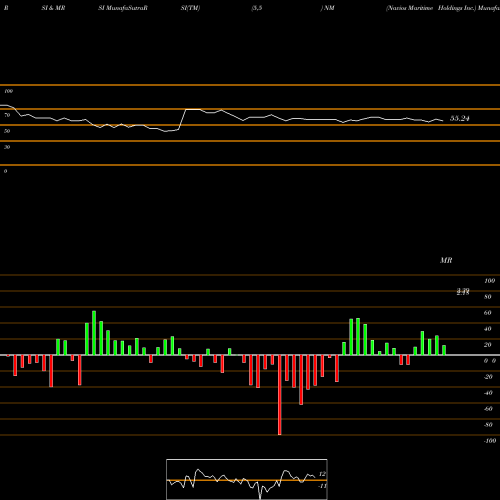Click the '-100' label on the MR axis
Viewport: 500px width, 500px height.
click(490, 441)
